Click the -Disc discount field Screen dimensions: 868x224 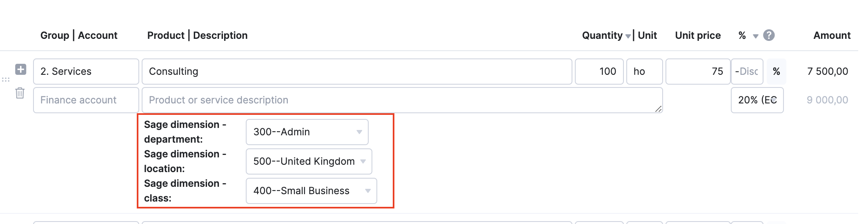pos(747,72)
